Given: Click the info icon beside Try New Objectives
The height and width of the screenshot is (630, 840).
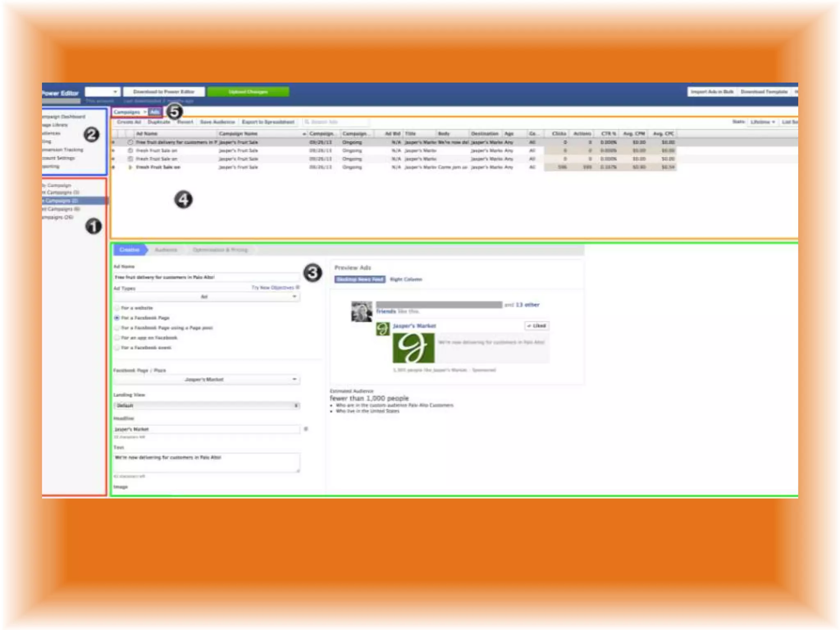Looking at the screenshot, I should (298, 288).
